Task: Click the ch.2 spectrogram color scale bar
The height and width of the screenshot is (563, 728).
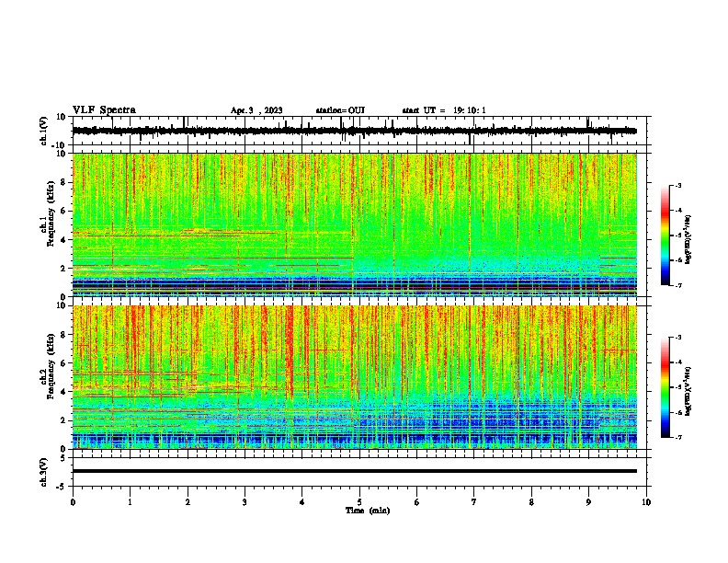Action: tap(665, 387)
